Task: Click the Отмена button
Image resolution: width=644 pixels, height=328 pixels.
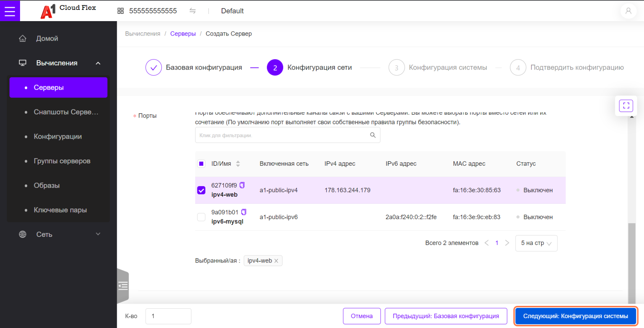Action: tap(362, 316)
